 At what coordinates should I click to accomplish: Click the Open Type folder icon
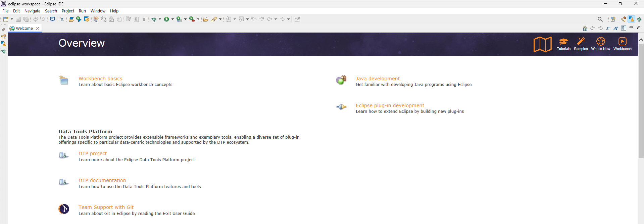206,19
